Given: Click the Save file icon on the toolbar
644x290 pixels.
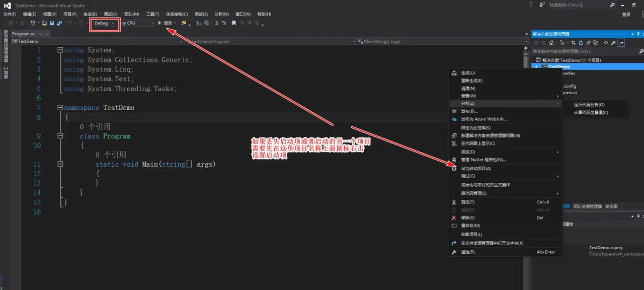Looking at the screenshot, I should [52, 23].
